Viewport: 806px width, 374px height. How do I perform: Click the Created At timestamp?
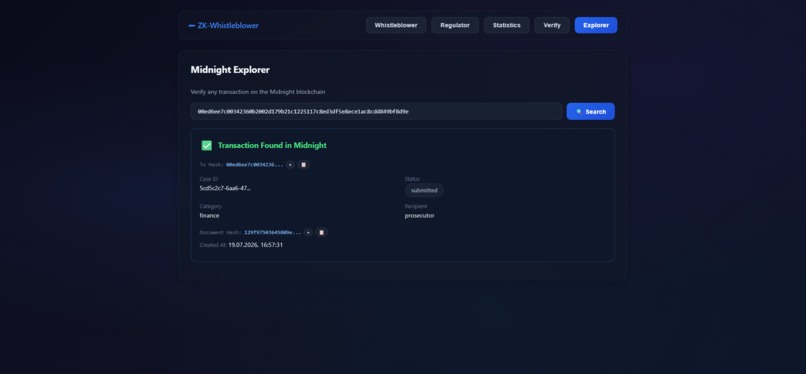point(255,245)
